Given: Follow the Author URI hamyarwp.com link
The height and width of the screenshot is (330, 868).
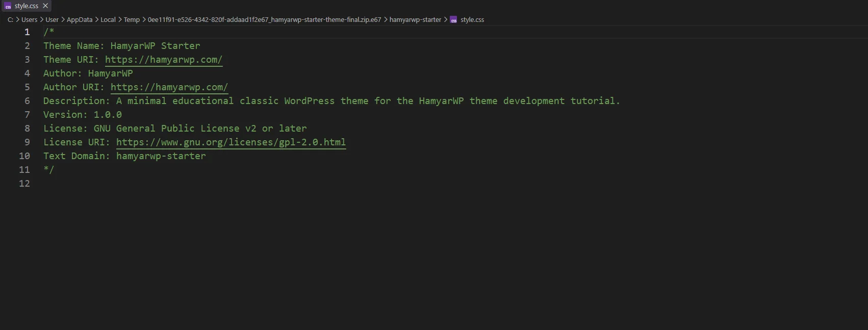Looking at the screenshot, I should [x=169, y=87].
